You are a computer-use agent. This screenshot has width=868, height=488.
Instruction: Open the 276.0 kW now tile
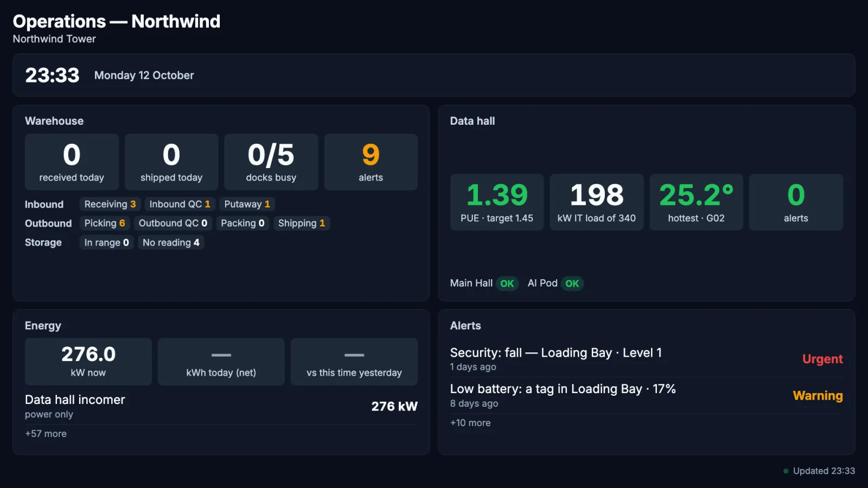(x=88, y=362)
